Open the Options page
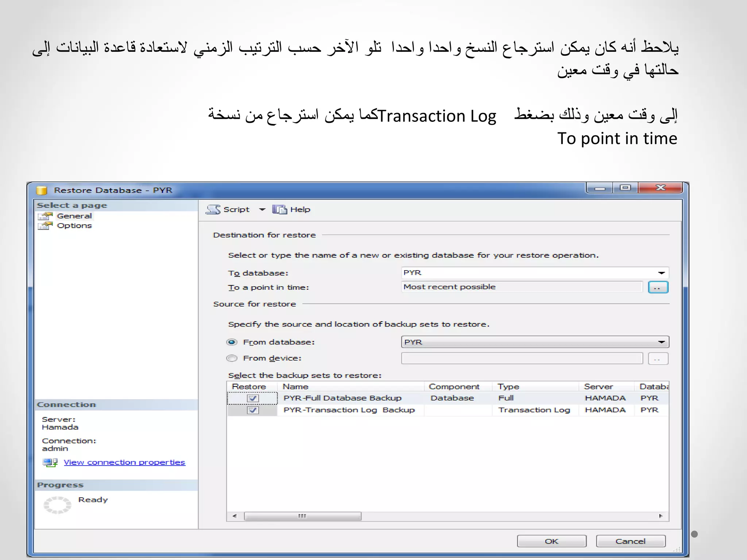 pos(74,226)
